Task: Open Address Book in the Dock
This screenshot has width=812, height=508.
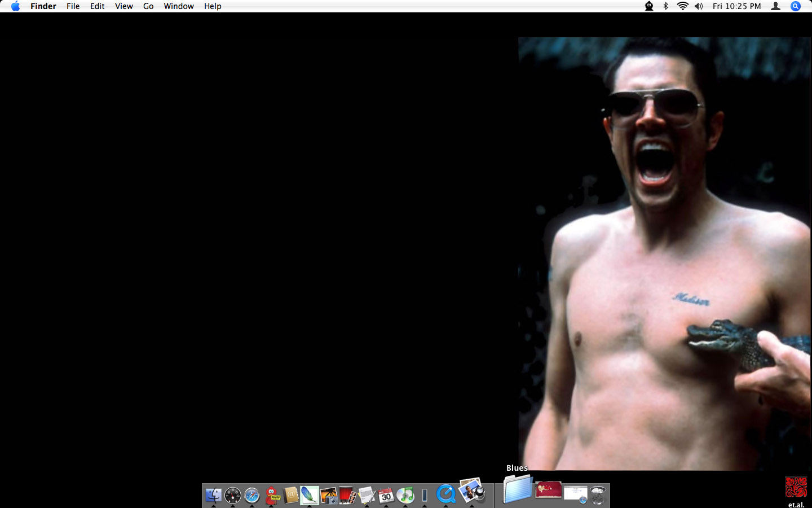Action: pos(290,495)
